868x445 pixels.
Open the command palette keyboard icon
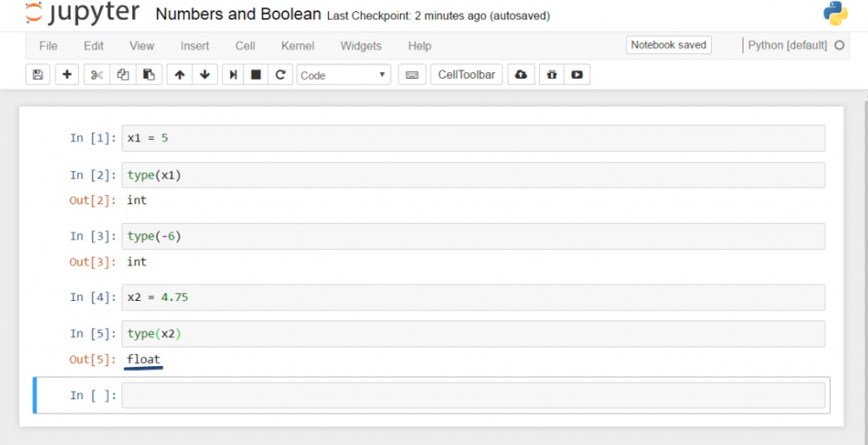pyautogui.click(x=412, y=75)
